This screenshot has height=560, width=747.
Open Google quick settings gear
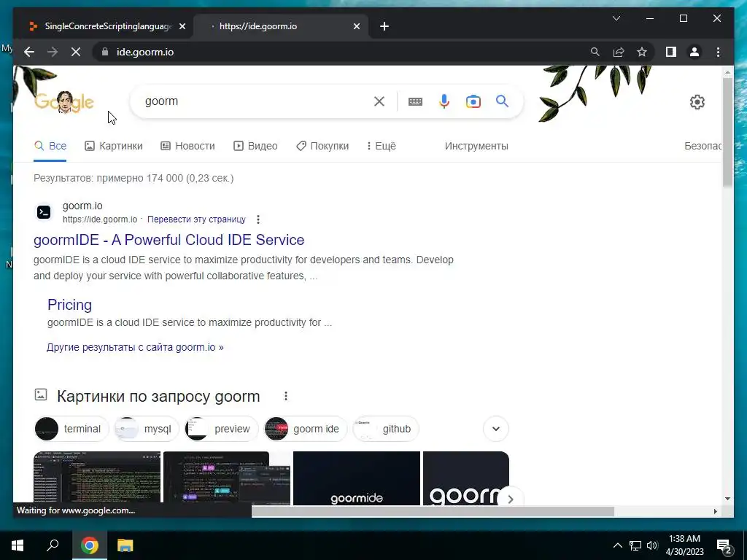(x=697, y=102)
